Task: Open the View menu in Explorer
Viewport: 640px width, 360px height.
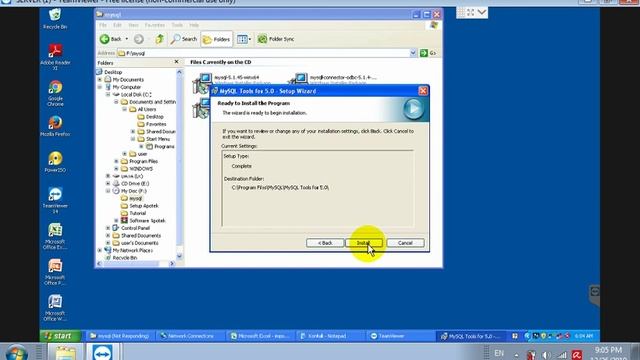Action: tap(133, 25)
